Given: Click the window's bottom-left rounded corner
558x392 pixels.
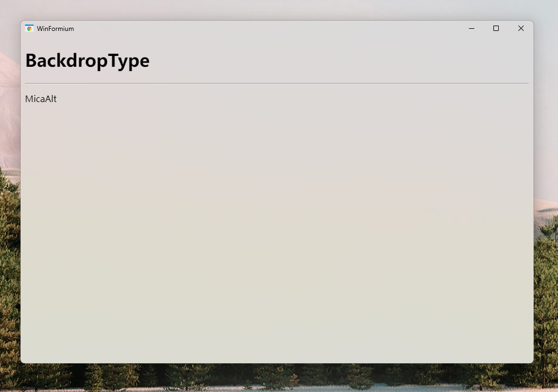Looking at the screenshot, I should point(23,361).
